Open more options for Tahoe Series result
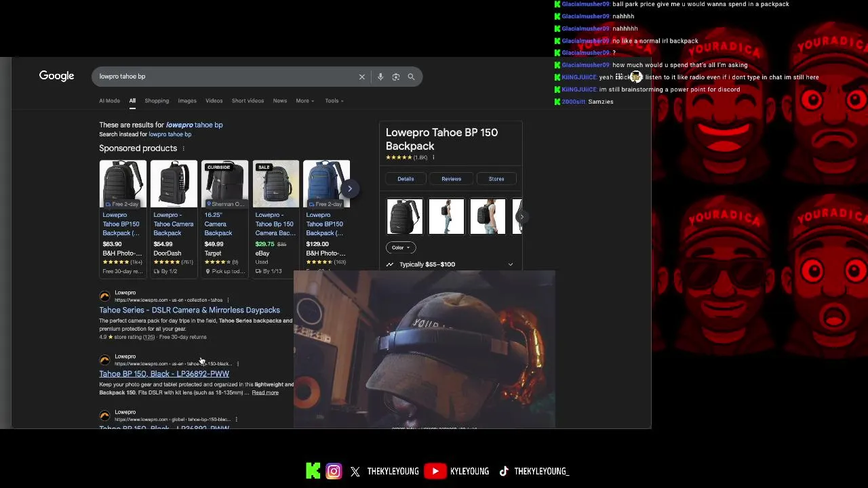This screenshot has height=488, width=868. pos(228,300)
